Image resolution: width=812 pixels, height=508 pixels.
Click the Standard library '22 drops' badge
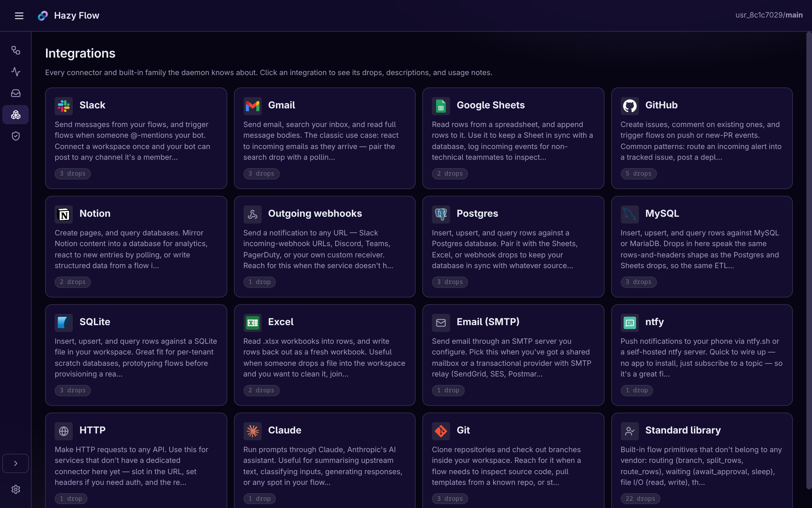click(x=640, y=499)
